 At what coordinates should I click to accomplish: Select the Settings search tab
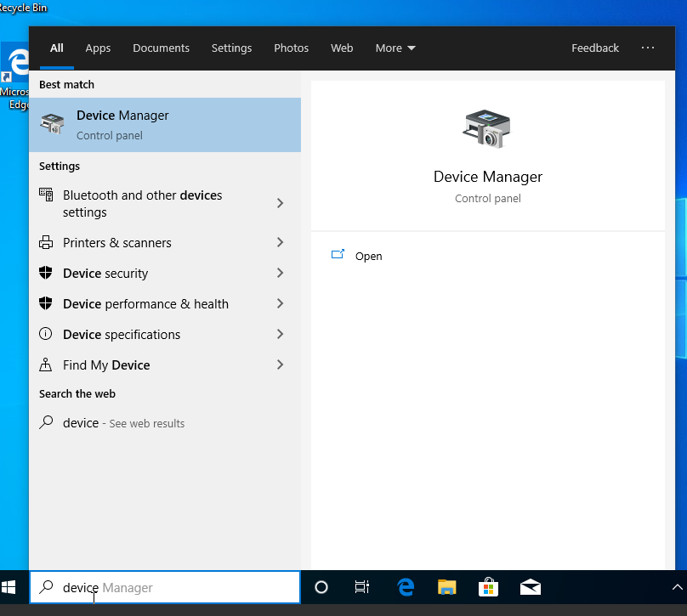[x=231, y=48]
